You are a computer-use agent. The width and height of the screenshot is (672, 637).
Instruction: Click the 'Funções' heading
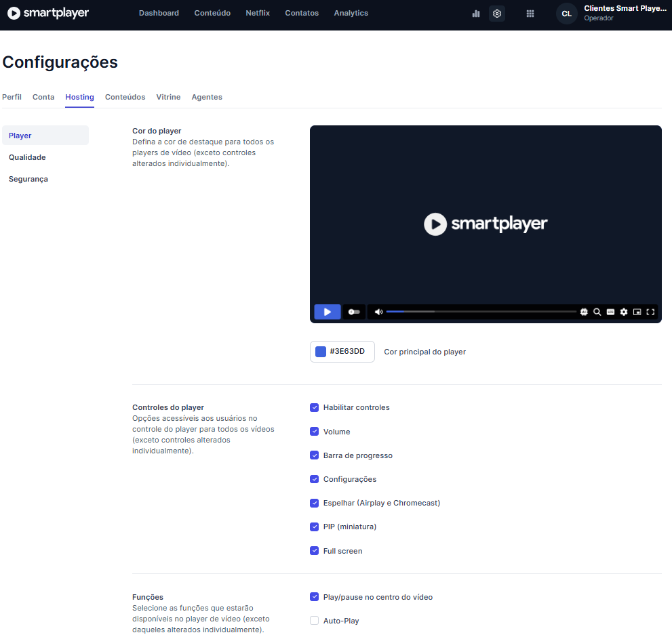pos(147,597)
